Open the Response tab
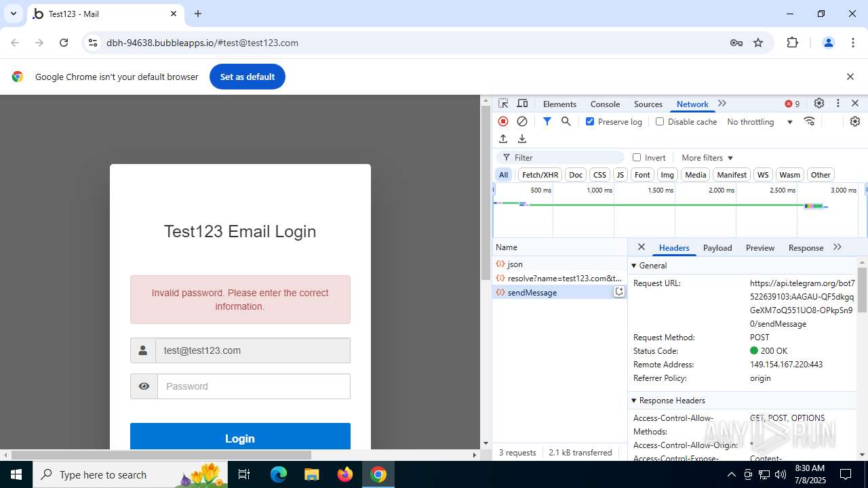 (x=806, y=247)
